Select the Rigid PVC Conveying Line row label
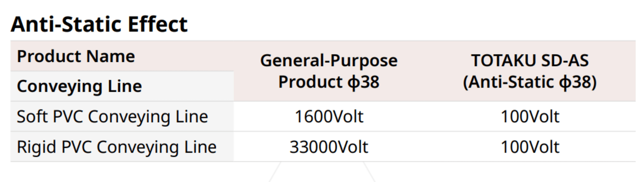Screen dimensions: 644x182 click(122, 147)
